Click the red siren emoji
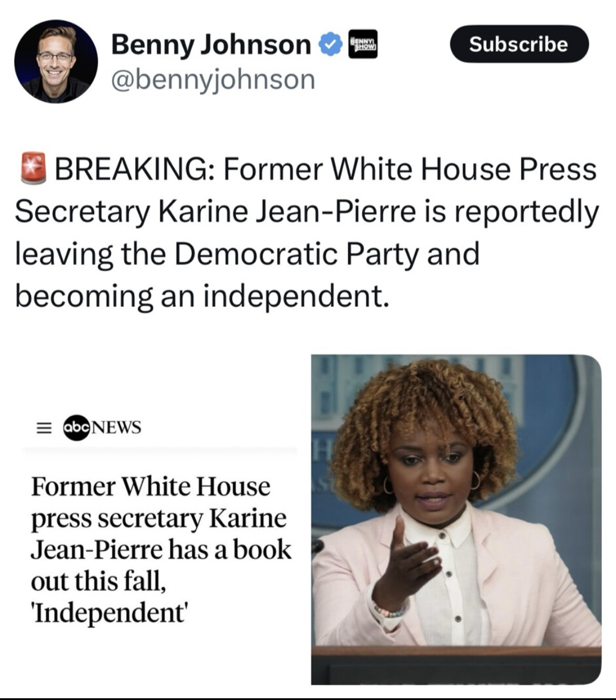Viewport: 616px width, 700px height. [33, 169]
